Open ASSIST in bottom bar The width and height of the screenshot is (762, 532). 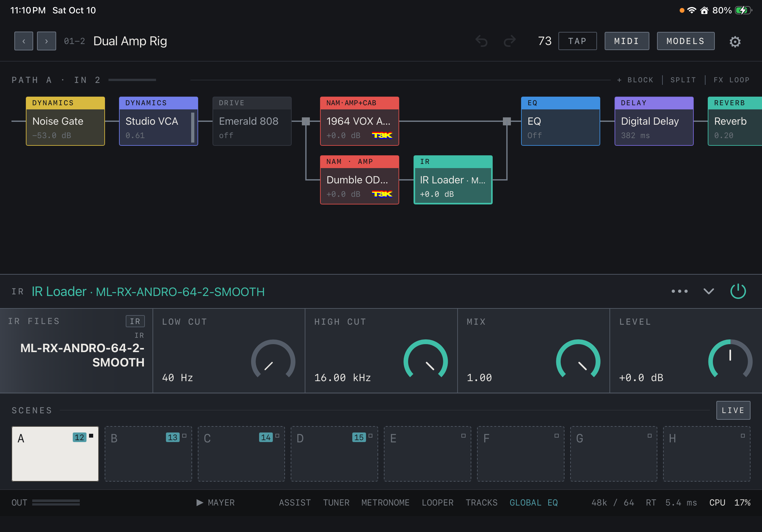coord(295,503)
